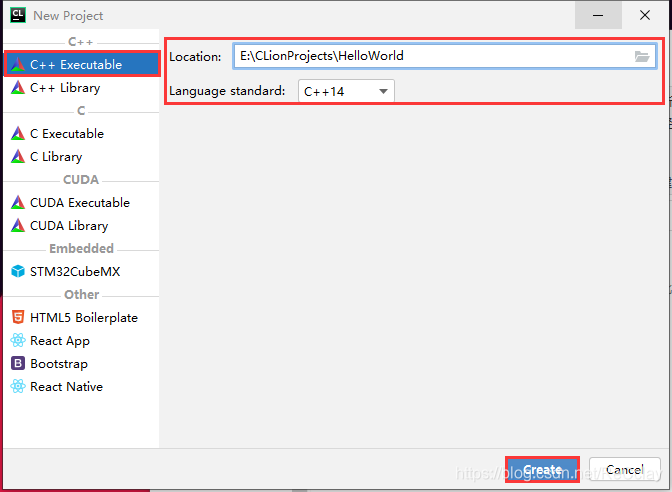
Task: Choose the C++ Library project type
Action: (81, 87)
